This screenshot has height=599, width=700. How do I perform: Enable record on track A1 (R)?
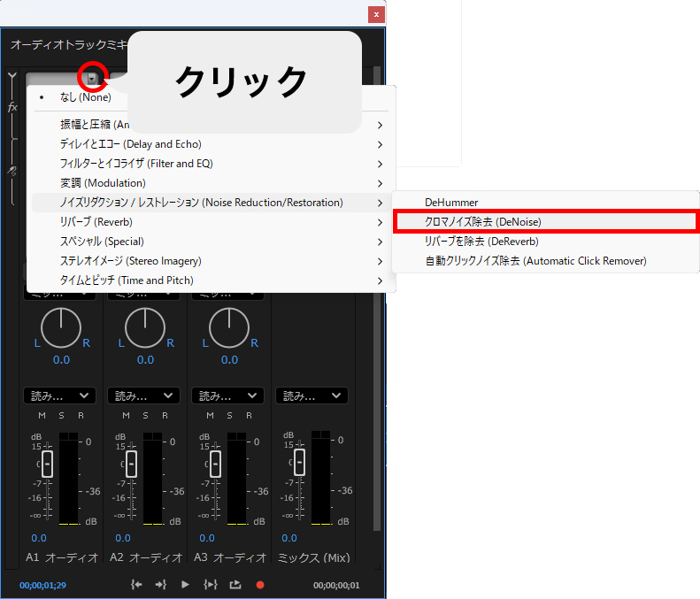tap(81, 416)
